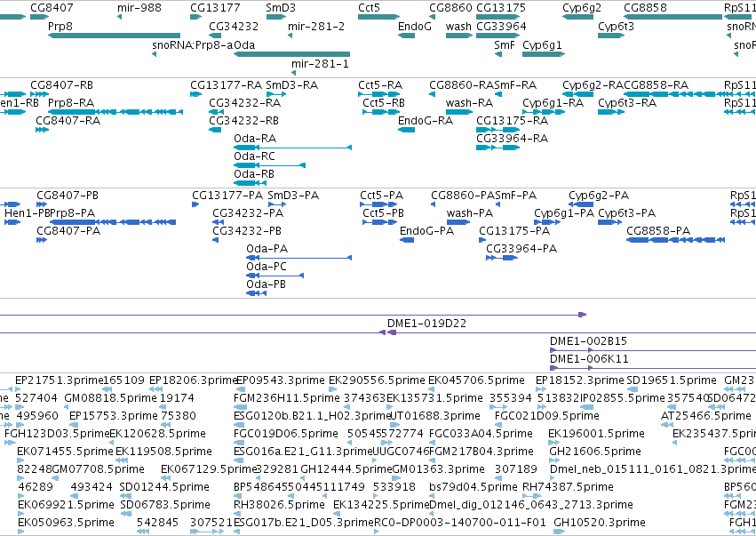The image size is (756, 536).
Task: Click the Oda-PC protein label
Action: click(x=267, y=267)
